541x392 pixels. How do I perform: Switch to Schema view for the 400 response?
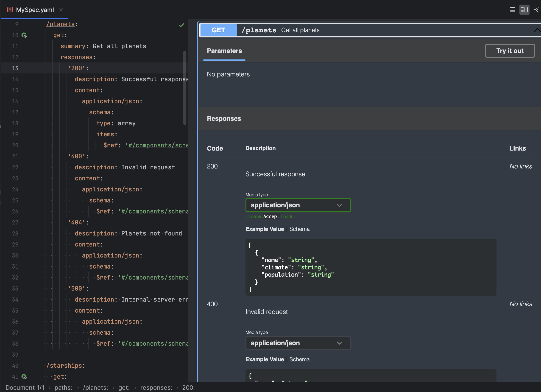(299, 359)
